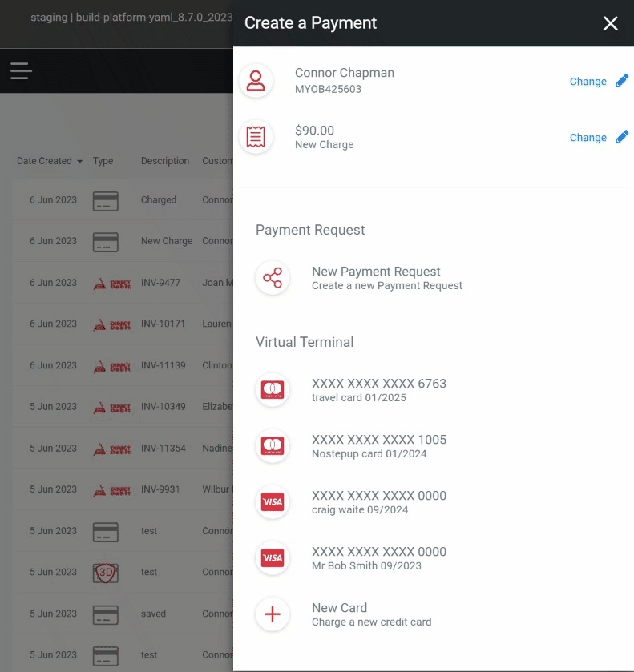Click the saved description cell
The image size is (634, 672).
coord(153,614)
